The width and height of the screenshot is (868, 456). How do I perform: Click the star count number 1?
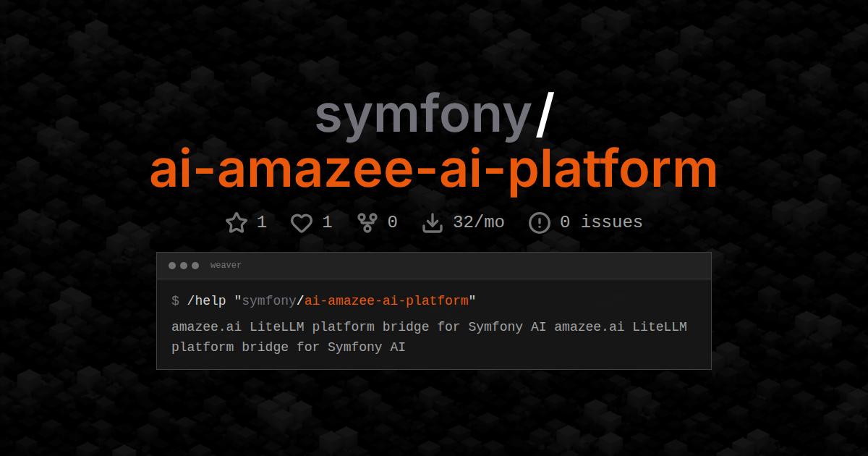[x=262, y=222]
